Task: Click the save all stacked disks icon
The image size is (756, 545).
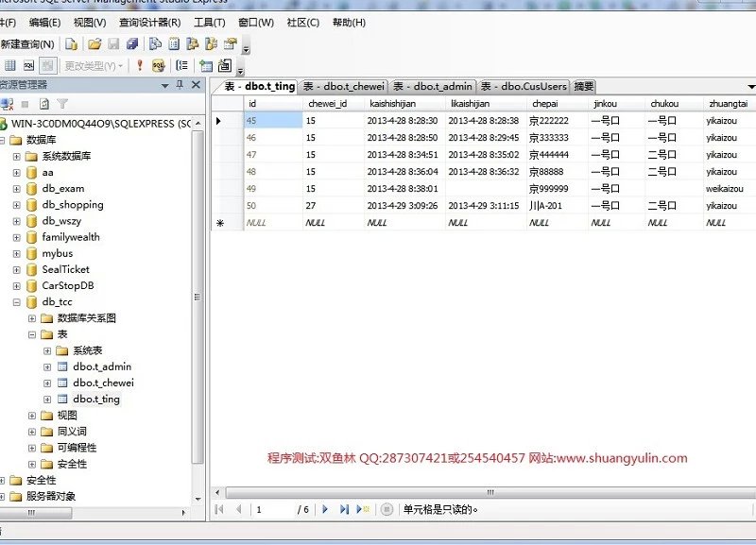Action: (x=132, y=44)
